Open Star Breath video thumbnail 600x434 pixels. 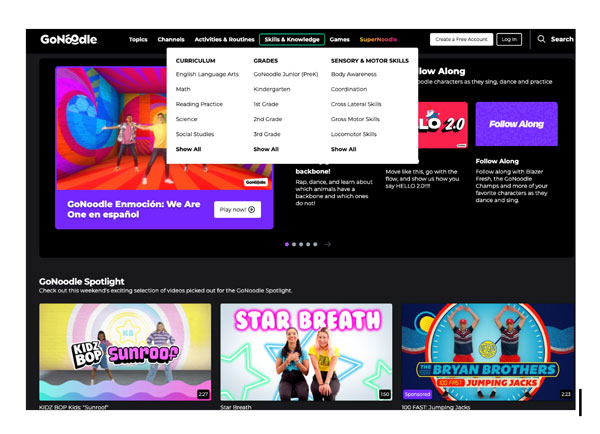[306, 352]
